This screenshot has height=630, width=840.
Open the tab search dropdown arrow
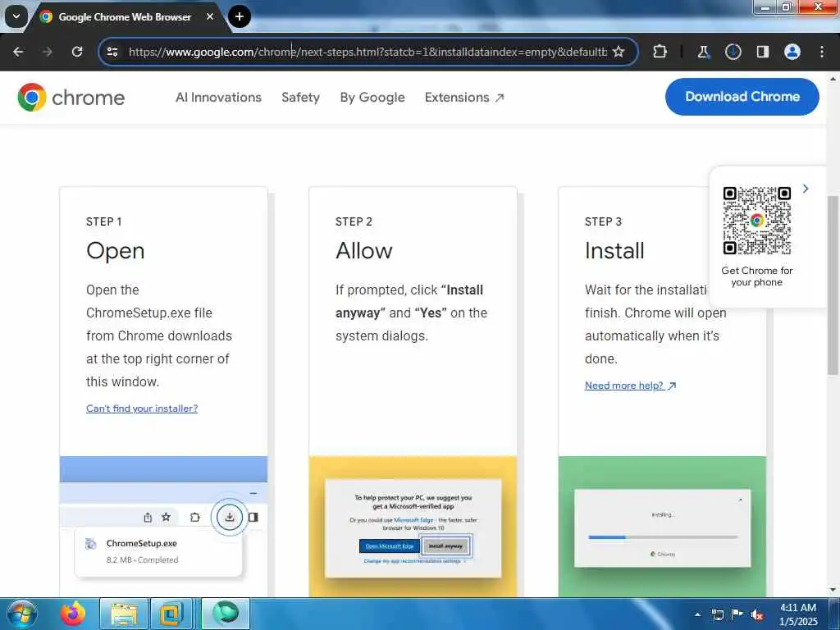(x=16, y=16)
